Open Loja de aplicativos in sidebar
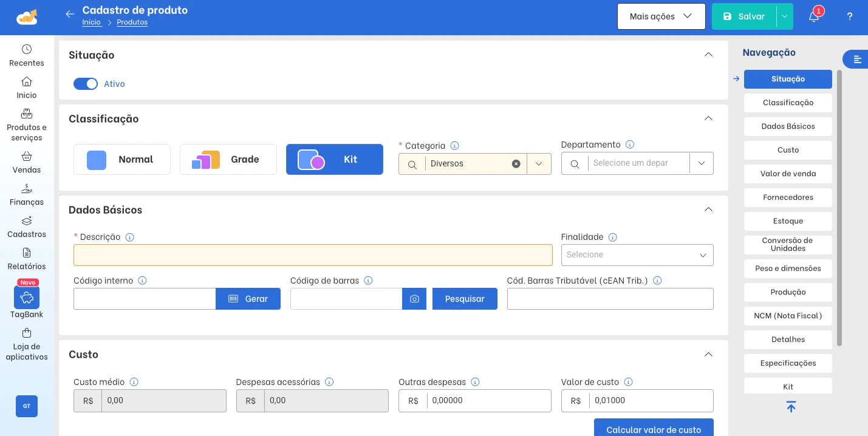Screen dimensions: 868x436 27,344
